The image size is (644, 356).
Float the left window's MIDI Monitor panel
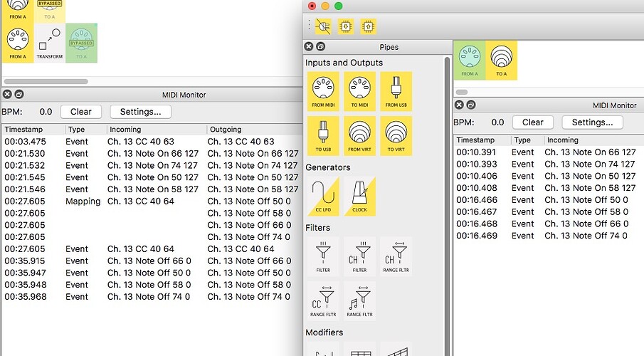19,95
